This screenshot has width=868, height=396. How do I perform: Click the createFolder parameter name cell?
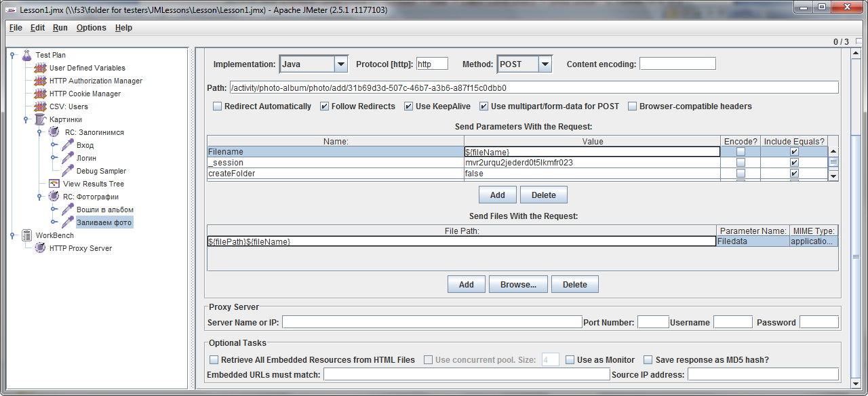tap(336, 174)
